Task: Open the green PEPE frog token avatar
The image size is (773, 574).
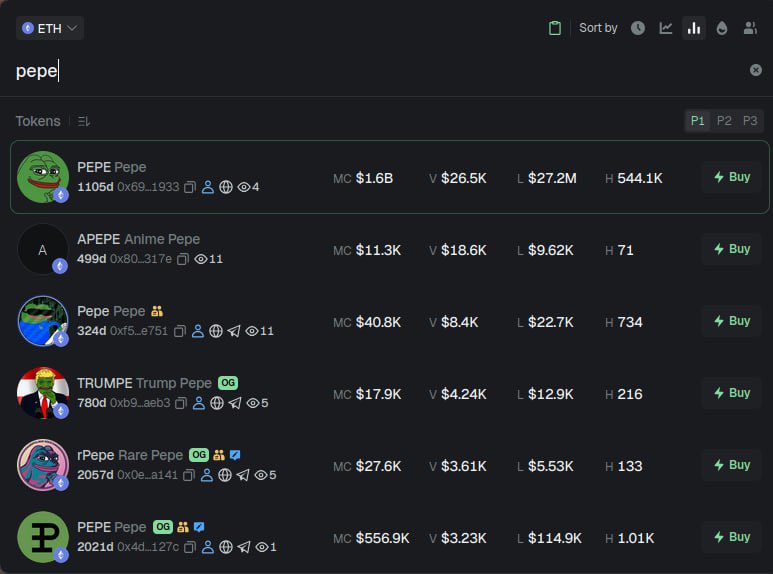Action: [43, 177]
